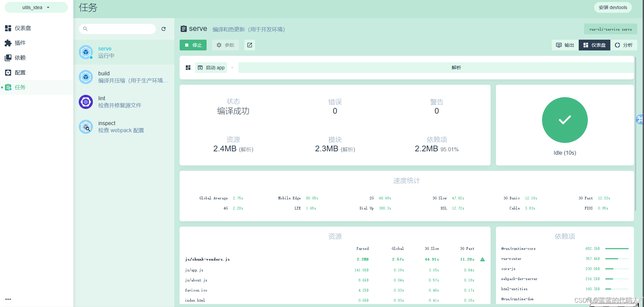Click the favicon.ico asset row

coord(335,290)
